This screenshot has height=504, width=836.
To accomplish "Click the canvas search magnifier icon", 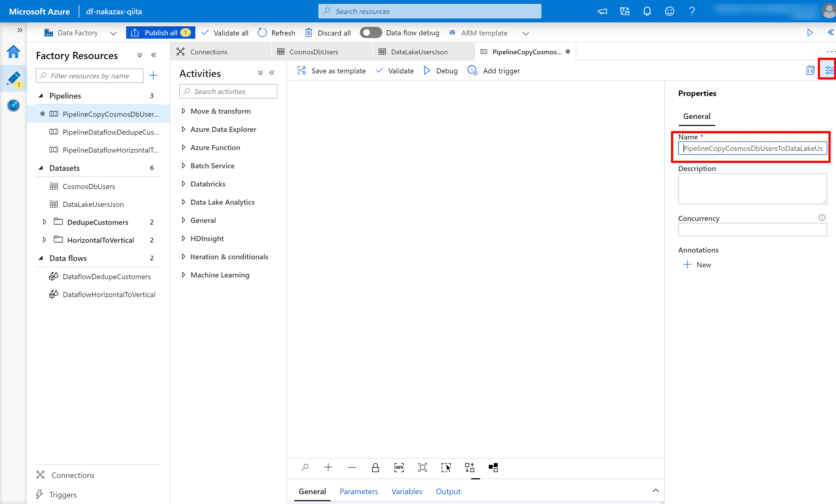I will pos(305,467).
